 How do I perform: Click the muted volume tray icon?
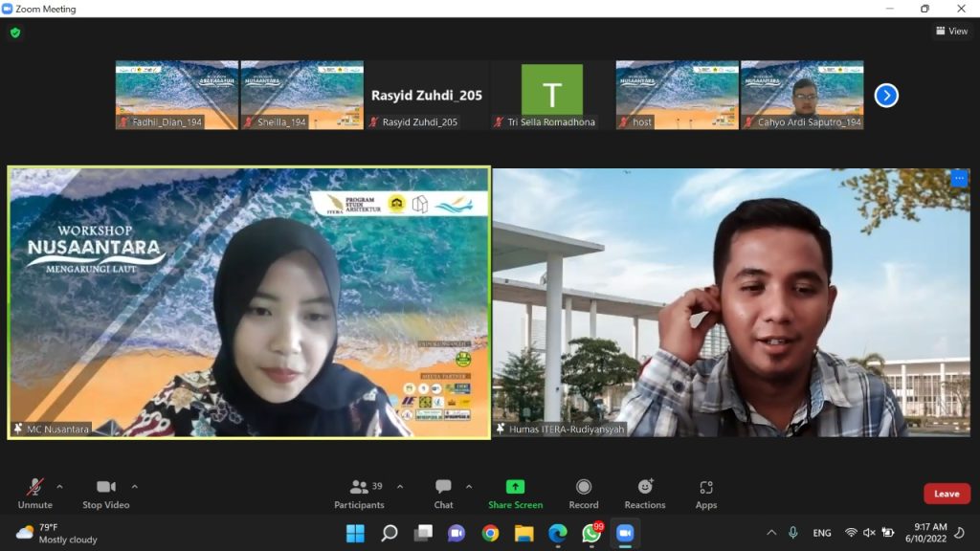point(869,533)
